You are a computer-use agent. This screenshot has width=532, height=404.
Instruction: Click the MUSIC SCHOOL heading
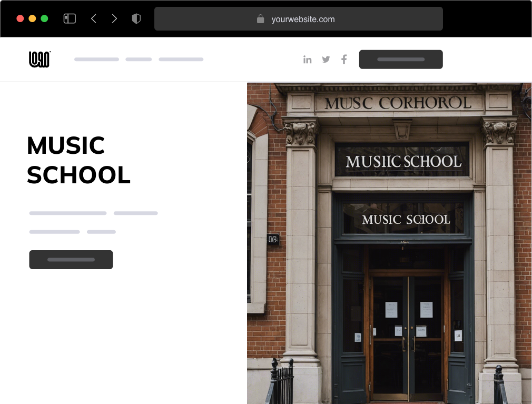coord(78,160)
